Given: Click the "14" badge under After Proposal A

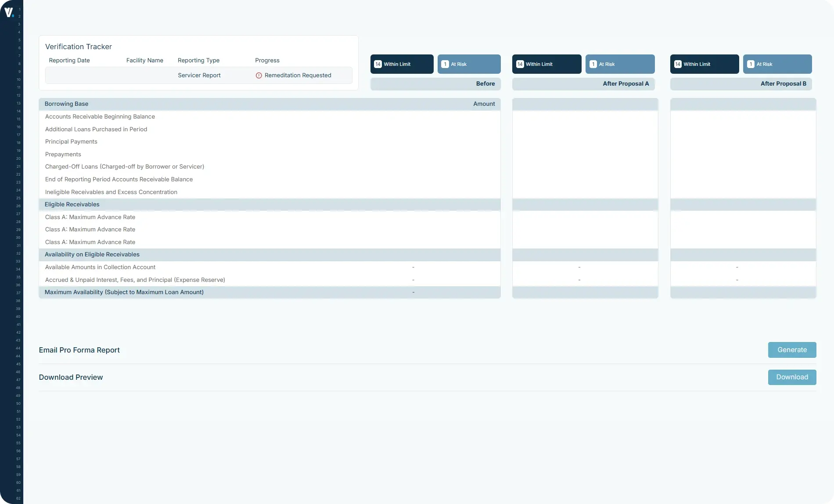Looking at the screenshot, I should tap(520, 64).
